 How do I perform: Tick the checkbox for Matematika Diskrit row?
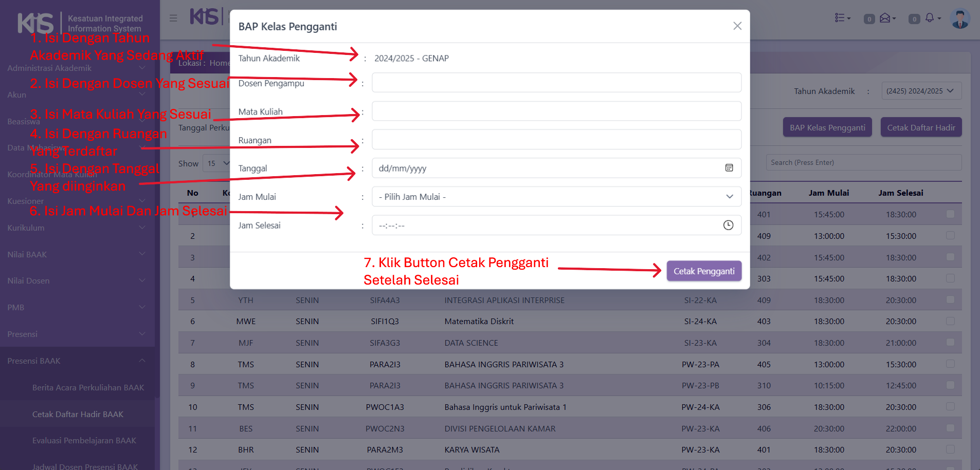tap(950, 321)
